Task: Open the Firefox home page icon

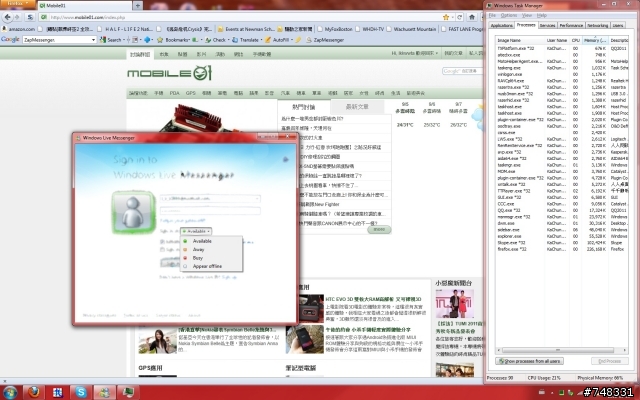Action: click(x=472, y=17)
